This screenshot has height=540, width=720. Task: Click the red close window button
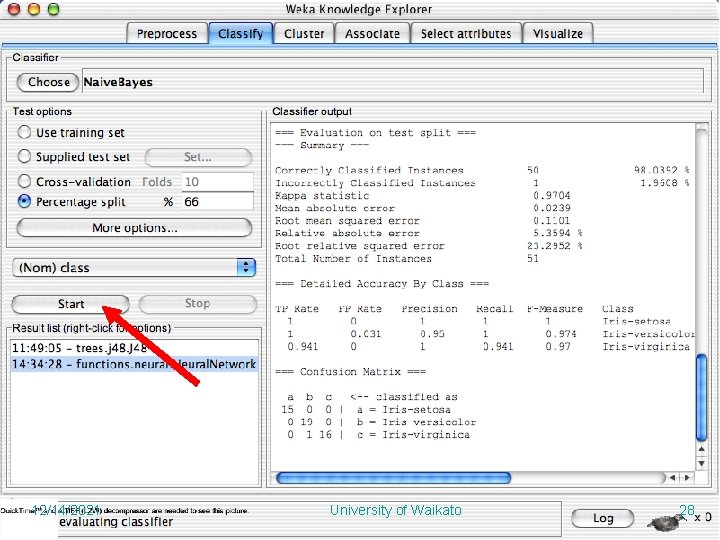(x=14, y=9)
